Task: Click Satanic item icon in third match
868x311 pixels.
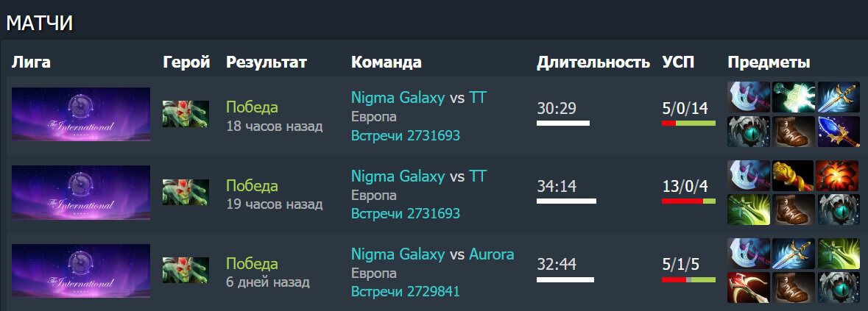Action: click(749, 287)
